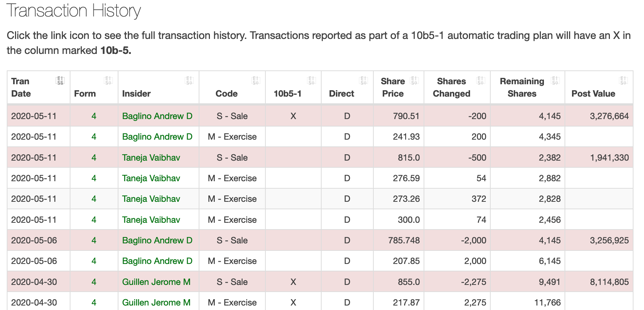Open Baglino Andrew D link in 785.748 row
Image resolution: width=644 pixels, height=310 pixels.
(x=157, y=240)
